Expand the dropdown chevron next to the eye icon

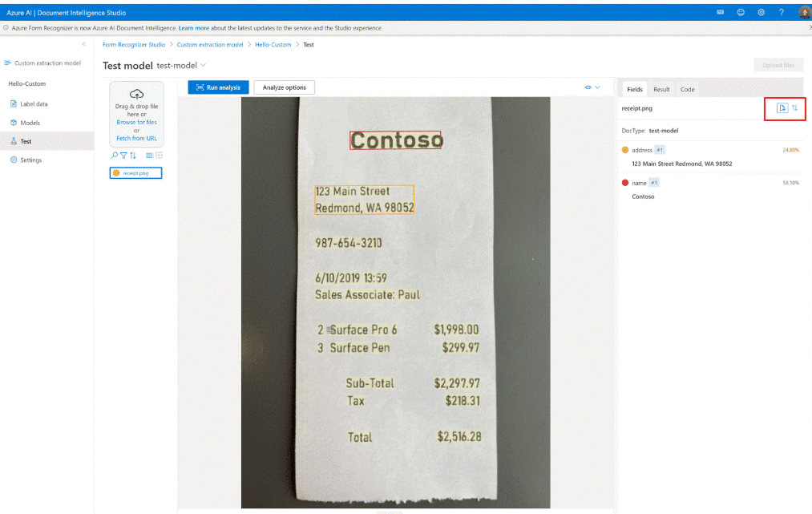click(598, 87)
